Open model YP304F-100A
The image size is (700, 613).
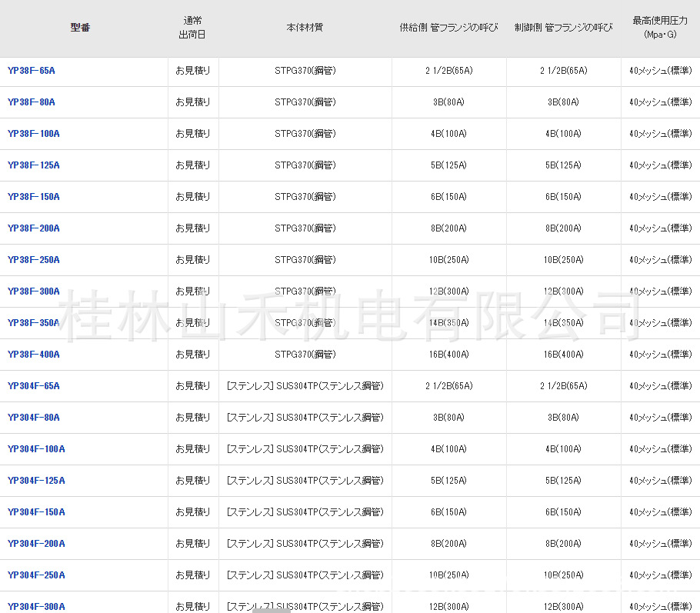(36, 449)
